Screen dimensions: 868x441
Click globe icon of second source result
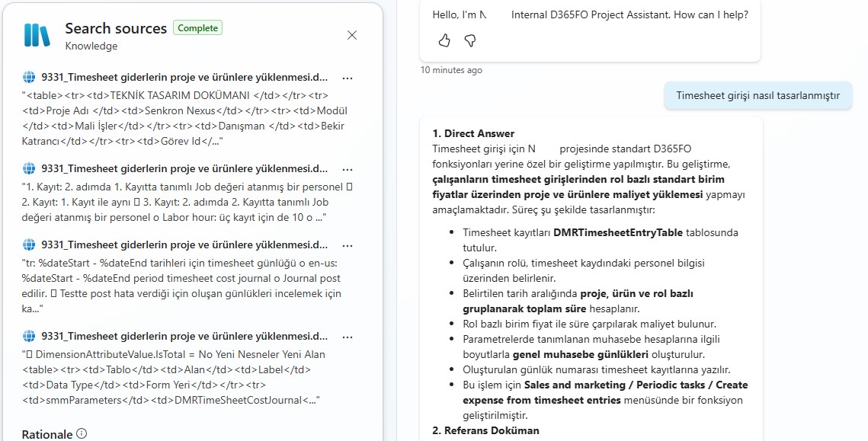click(29, 168)
